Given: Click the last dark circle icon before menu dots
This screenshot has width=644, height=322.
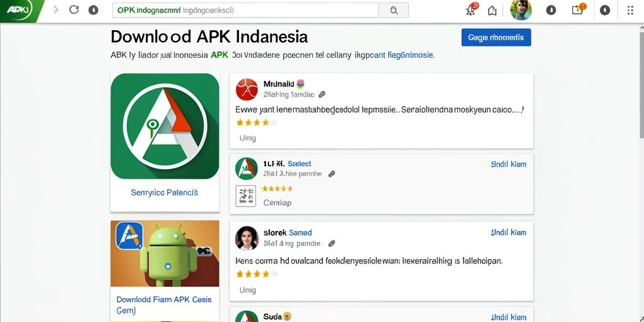Looking at the screenshot, I should coord(605,10).
